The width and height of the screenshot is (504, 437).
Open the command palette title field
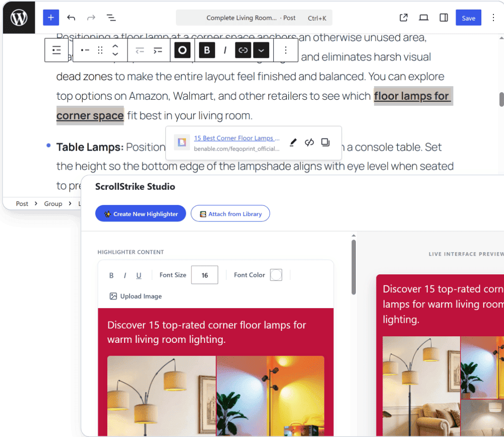pos(254,18)
